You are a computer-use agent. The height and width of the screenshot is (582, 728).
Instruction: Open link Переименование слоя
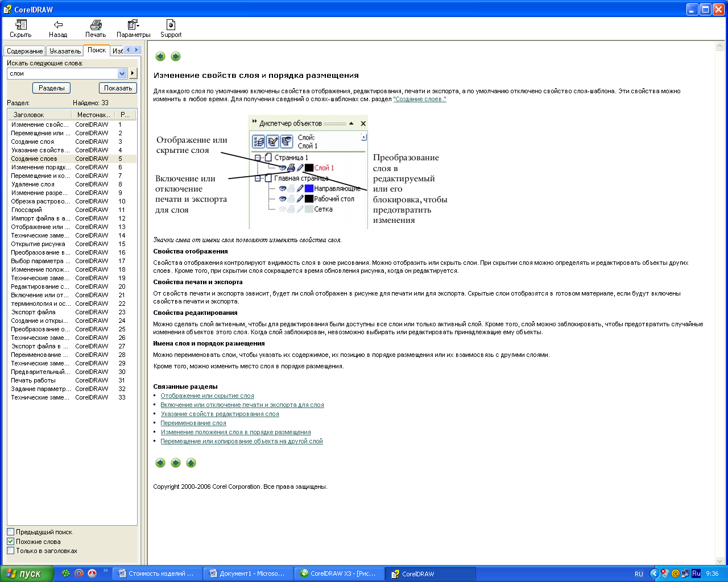193,423
